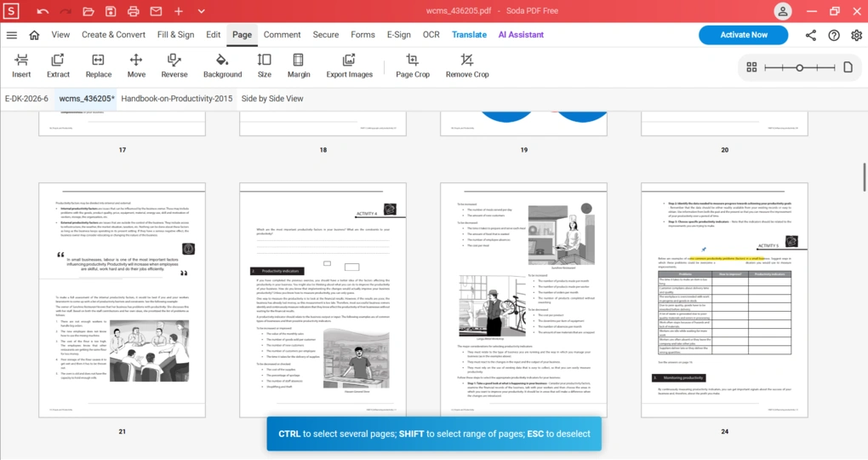This screenshot has width=868, height=460.
Task: Select the thumbnail with the Activity 4 page
Action: (x=323, y=300)
